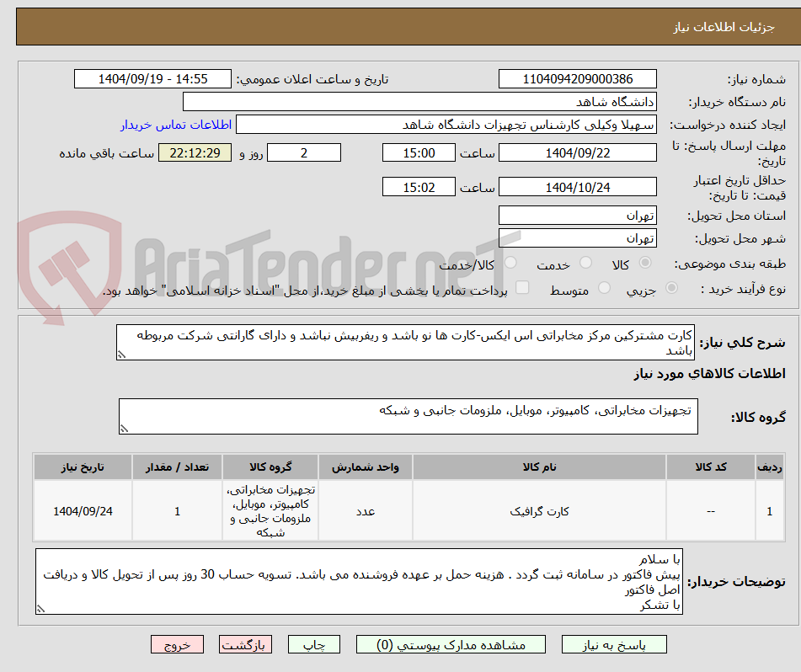Click the resize handle of general description box
This screenshot has height=672, width=801.
121,355
